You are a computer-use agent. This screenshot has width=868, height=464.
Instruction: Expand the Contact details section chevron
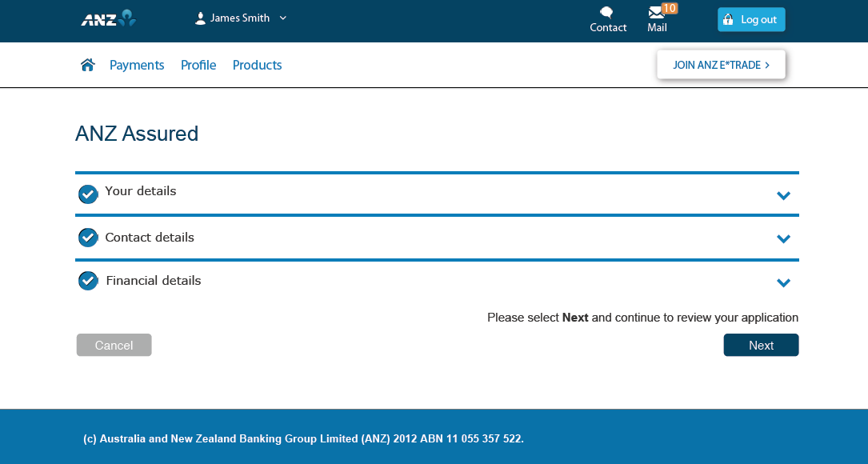click(x=783, y=238)
